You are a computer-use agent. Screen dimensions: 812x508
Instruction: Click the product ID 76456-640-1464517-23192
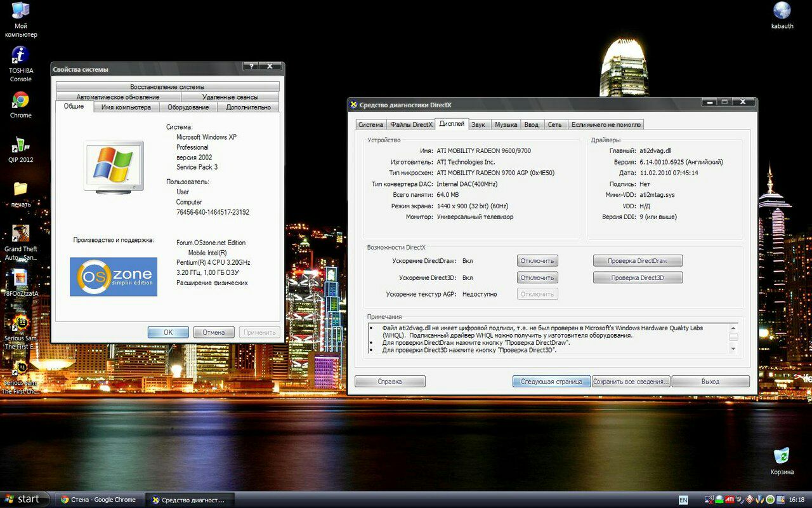pyautogui.click(x=213, y=212)
